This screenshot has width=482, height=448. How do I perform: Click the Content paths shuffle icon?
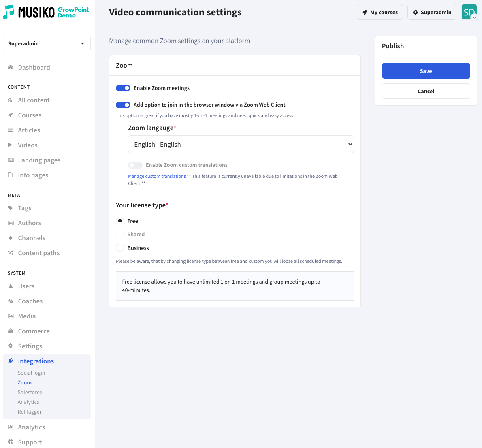11,253
